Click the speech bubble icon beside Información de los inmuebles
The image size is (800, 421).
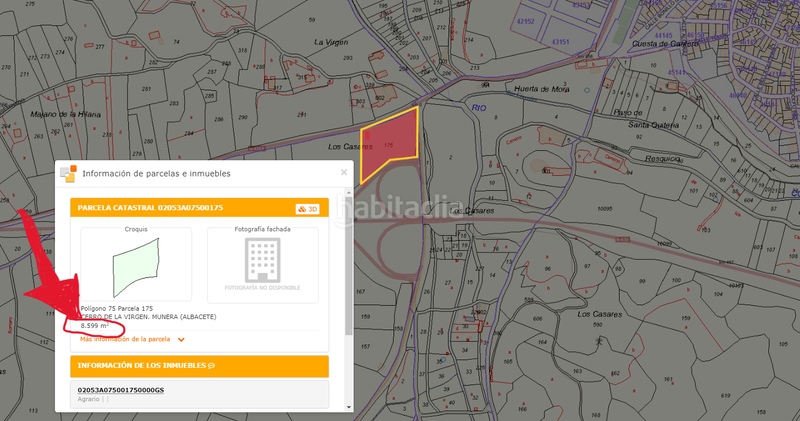coord(212,366)
